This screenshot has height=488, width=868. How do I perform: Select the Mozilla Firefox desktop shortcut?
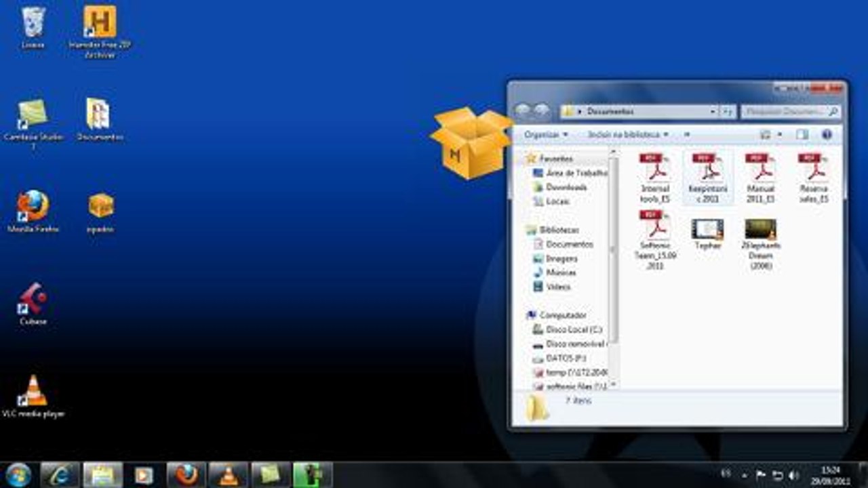tap(33, 211)
